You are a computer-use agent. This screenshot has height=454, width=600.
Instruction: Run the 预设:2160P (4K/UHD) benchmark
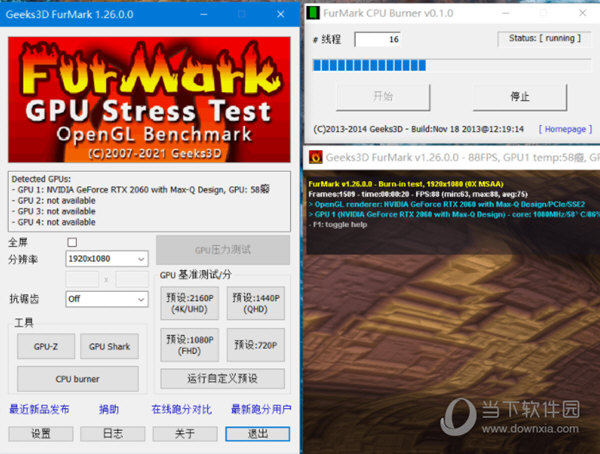189,303
